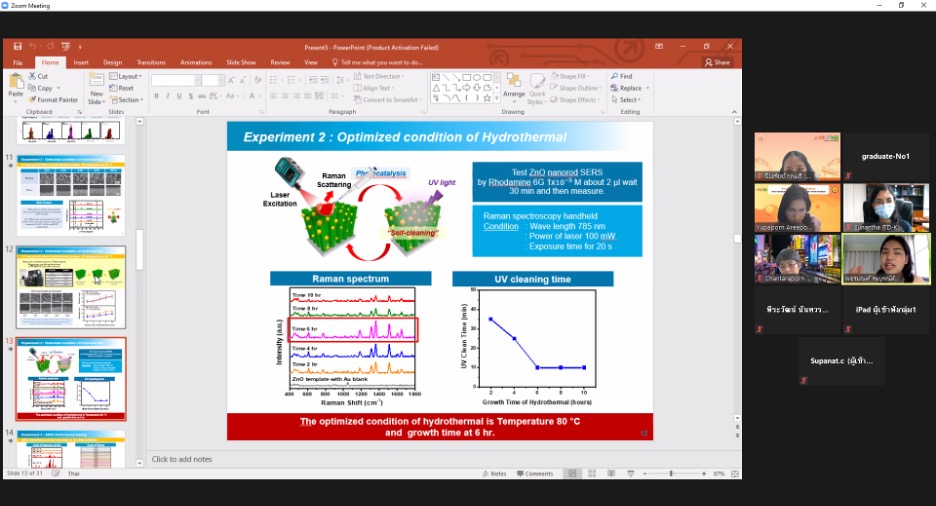Click Tell me what you want to do box

(x=377, y=62)
